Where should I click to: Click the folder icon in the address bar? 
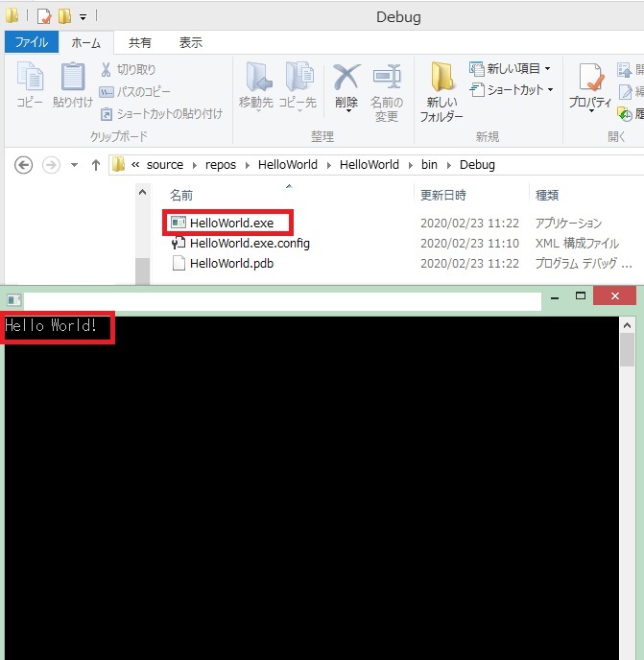pos(118,165)
